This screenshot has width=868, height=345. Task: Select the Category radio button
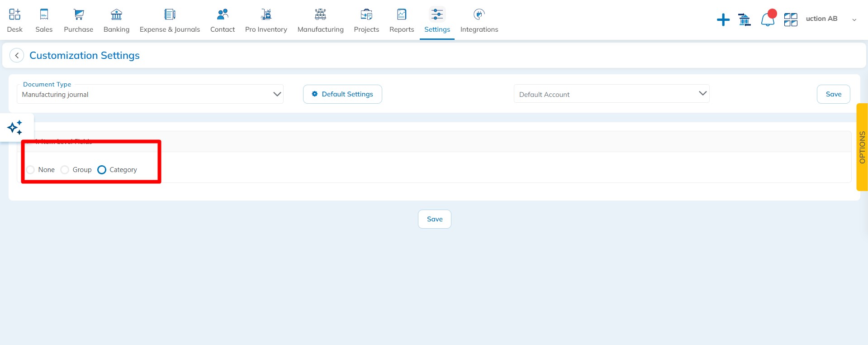tap(102, 170)
